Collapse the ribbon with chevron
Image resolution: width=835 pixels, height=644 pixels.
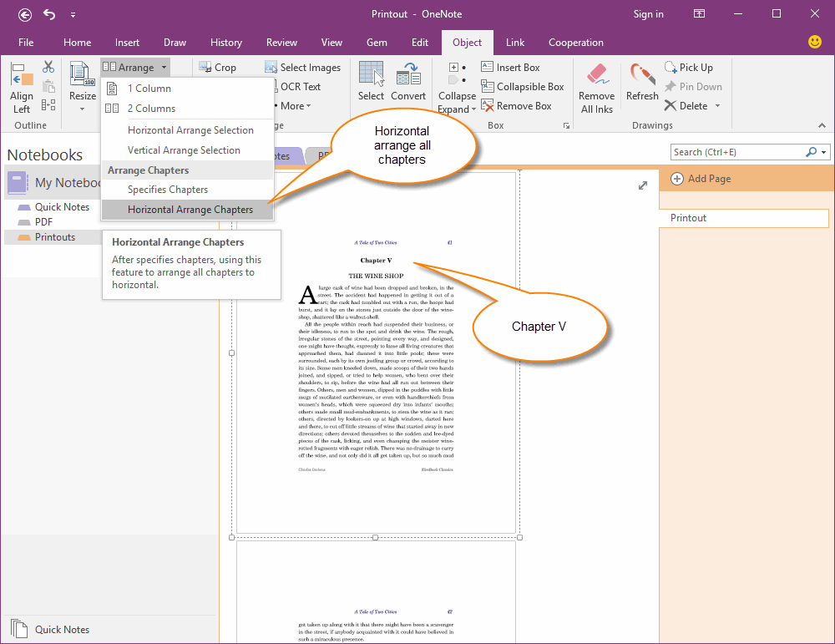coord(822,126)
